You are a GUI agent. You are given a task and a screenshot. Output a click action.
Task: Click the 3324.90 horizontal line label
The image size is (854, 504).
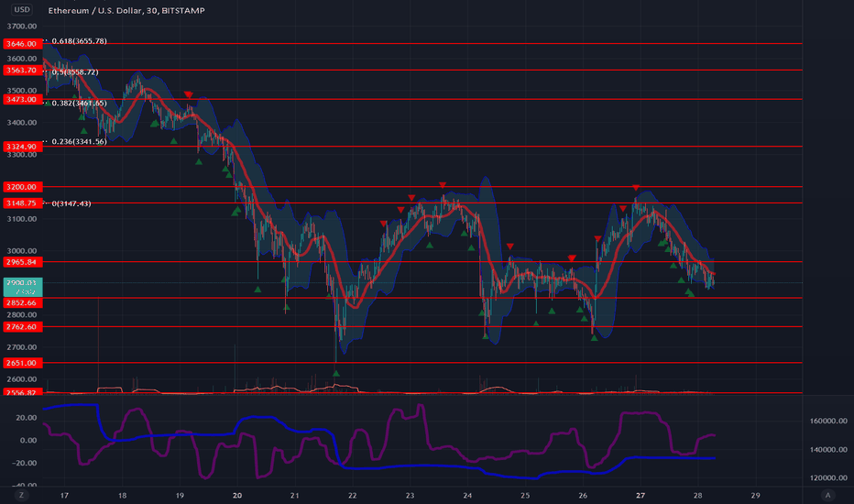(x=22, y=147)
